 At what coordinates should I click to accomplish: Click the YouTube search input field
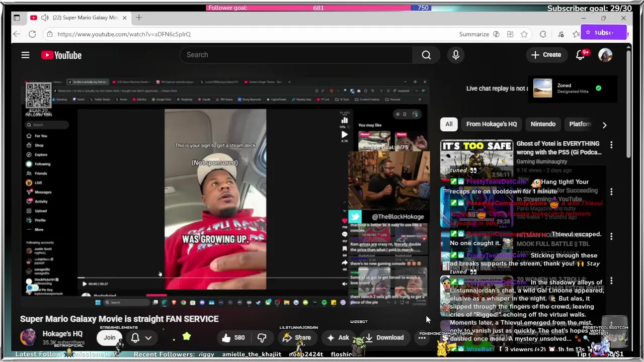click(297, 55)
